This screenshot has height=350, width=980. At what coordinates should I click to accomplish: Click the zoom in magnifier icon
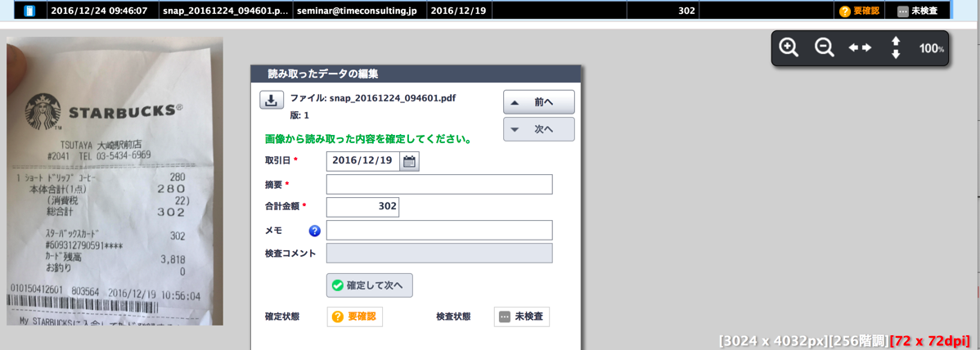tap(789, 47)
